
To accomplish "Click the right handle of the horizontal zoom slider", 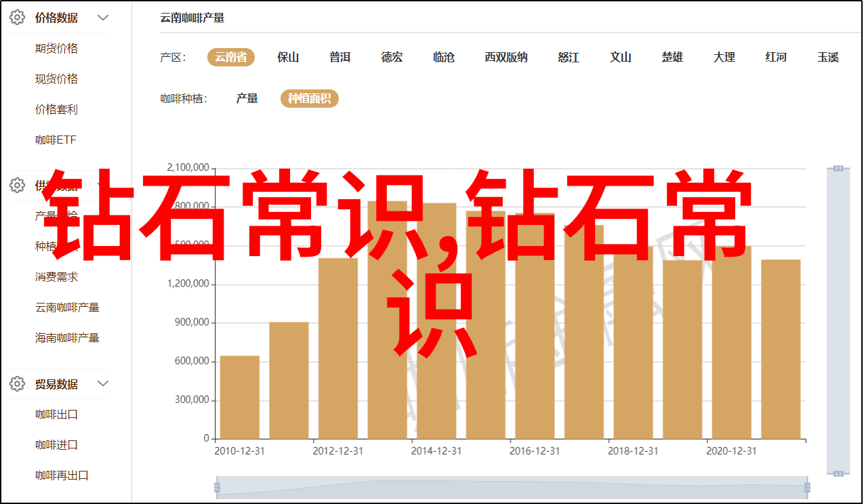I will (806, 487).
